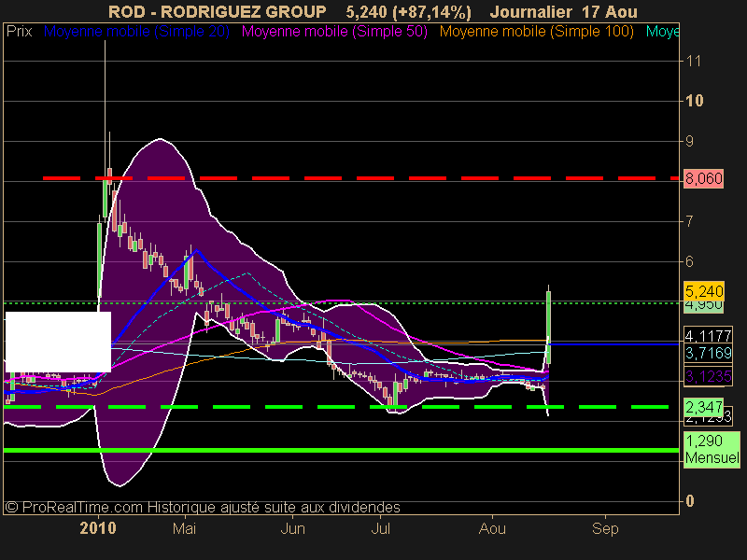Click the 'Moyenne mobile (Simple 100)' legend entry
Image resolution: width=747 pixels, height=560 pixels.
(536, 32)
